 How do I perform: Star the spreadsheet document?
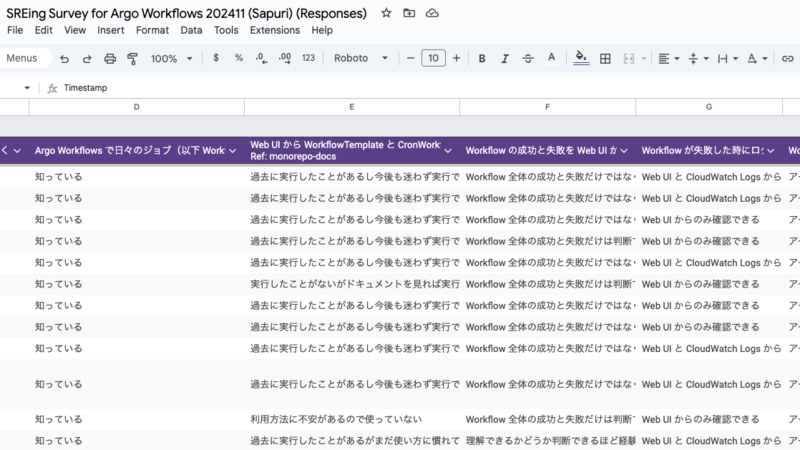(x=386, y=13)
